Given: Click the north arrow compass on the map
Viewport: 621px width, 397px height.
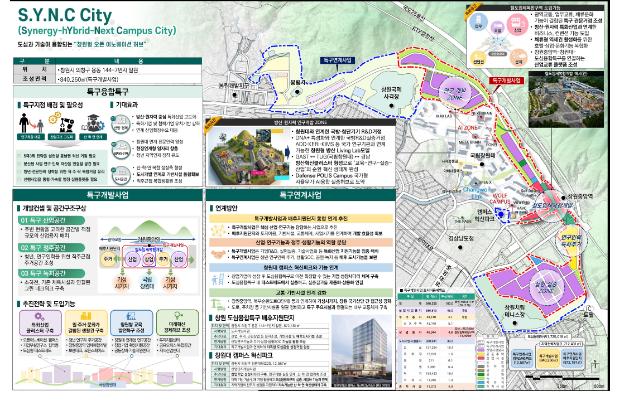Looking at the screenshot, I should tap(596, 365).
